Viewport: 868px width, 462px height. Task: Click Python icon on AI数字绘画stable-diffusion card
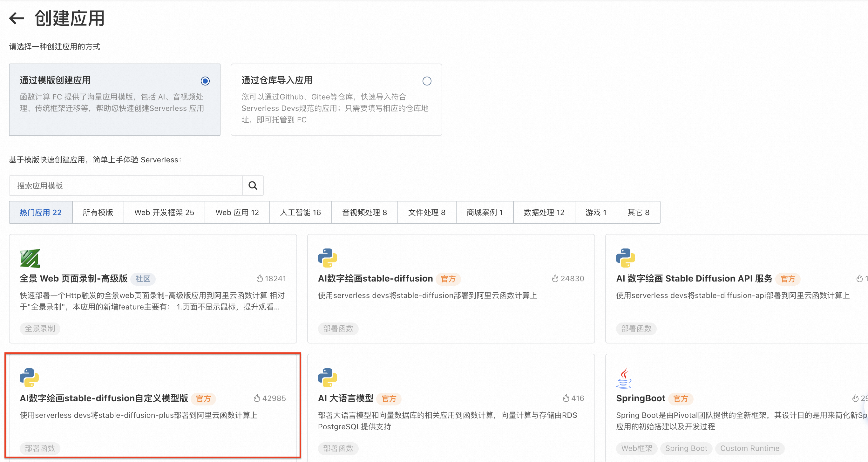pyautogui.click(x=328, y=258)
